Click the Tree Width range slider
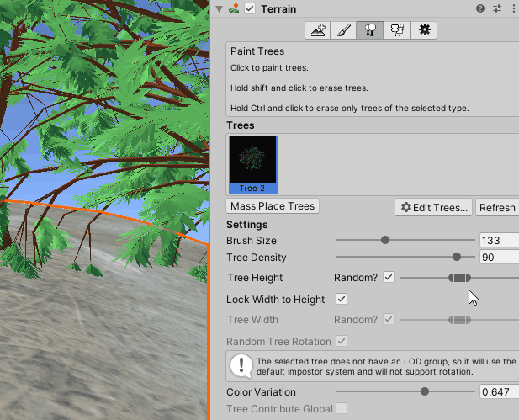The width and height of the screenshot is (519, 420). [x=459, y=320]
